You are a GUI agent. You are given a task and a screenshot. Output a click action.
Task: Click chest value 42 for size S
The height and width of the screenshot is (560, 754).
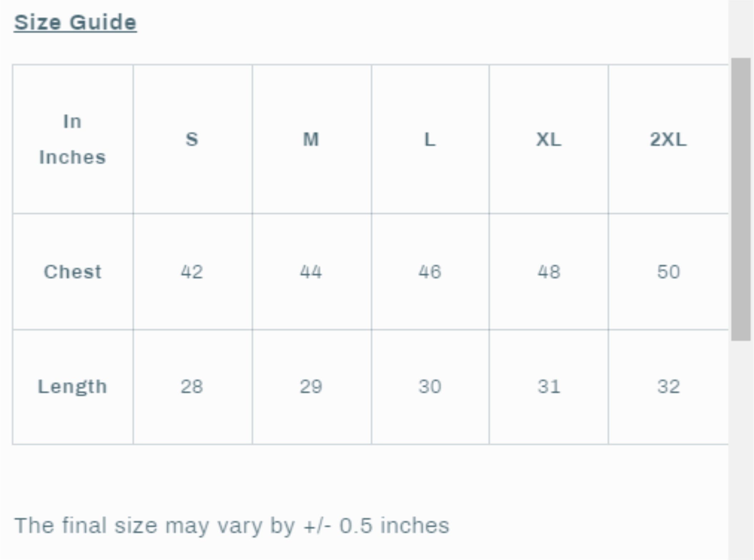192,272
